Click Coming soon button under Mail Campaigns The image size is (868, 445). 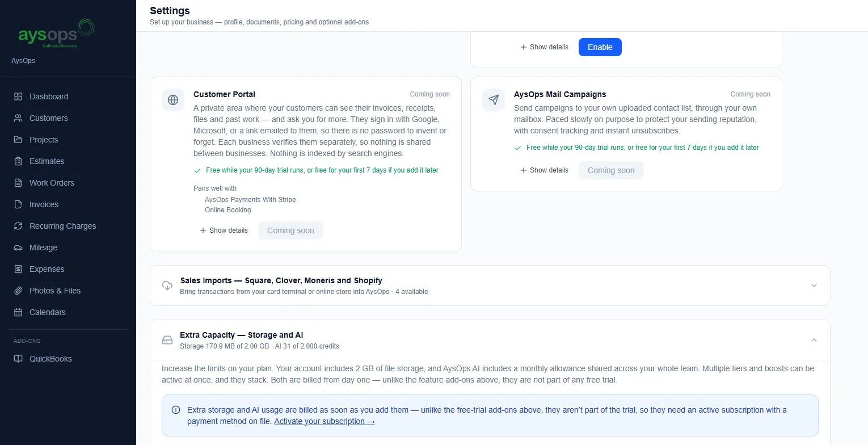611,170
